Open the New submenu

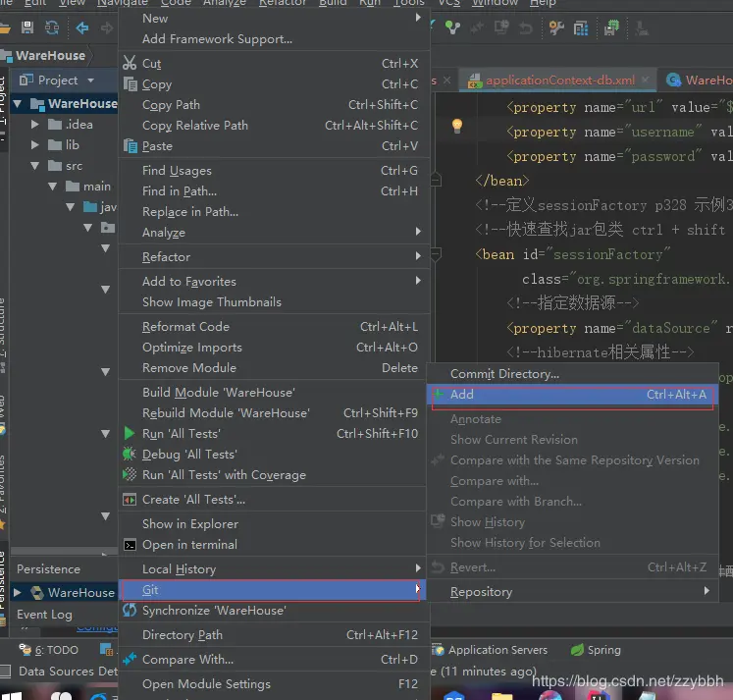275,19
